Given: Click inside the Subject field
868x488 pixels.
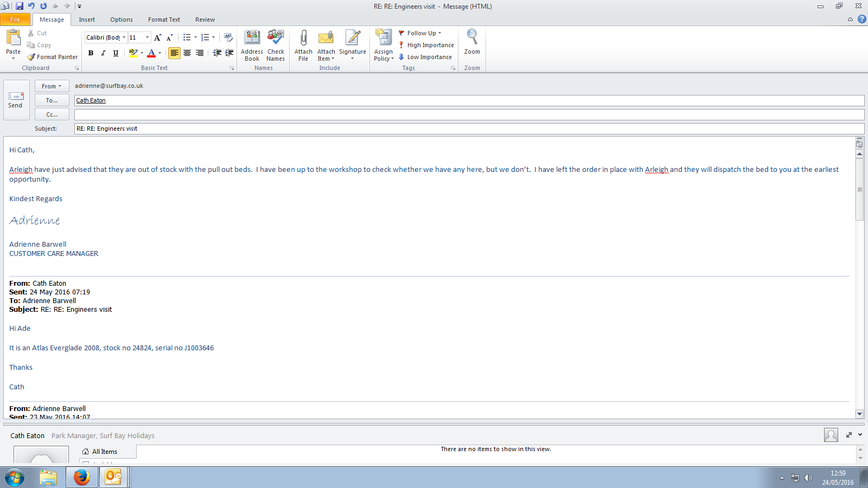Looking at the screenshot, I should (467, 129).
